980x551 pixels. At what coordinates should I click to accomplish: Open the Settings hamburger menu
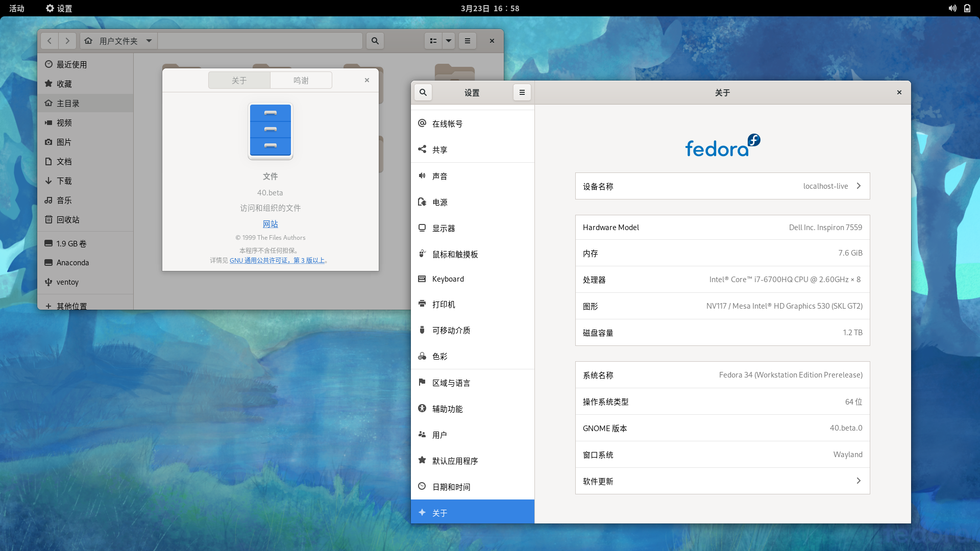pyautogui.click(x=522, y=92)
